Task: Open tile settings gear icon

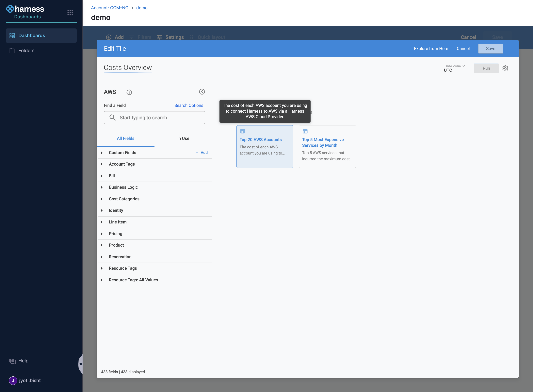Action: (505, 68)
